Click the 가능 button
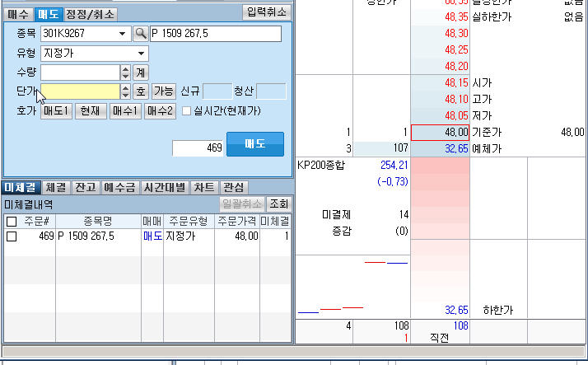 (163, 91)
